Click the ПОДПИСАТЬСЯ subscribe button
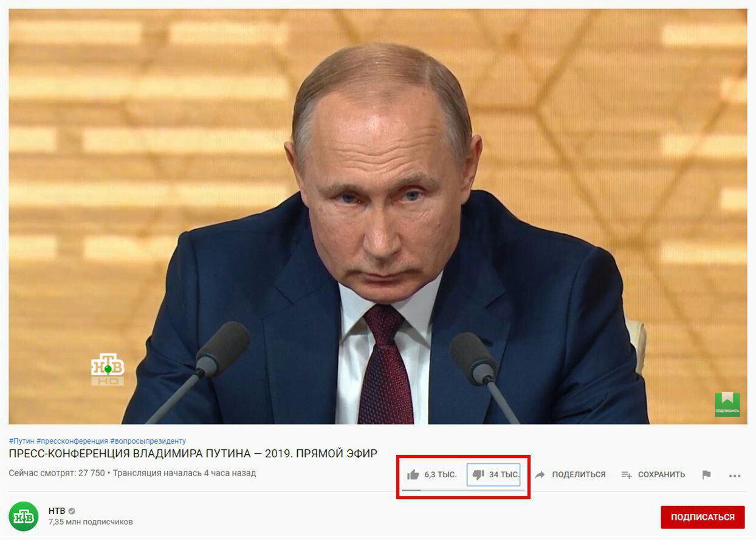Image resolution: width=756 pixels, height=540 pixels. pos(703,517)
